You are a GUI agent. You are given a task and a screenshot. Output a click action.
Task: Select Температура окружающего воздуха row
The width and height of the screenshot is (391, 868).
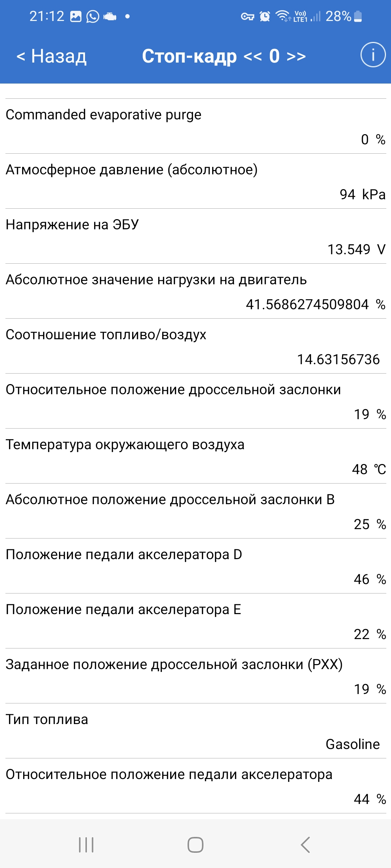point(195,456)
